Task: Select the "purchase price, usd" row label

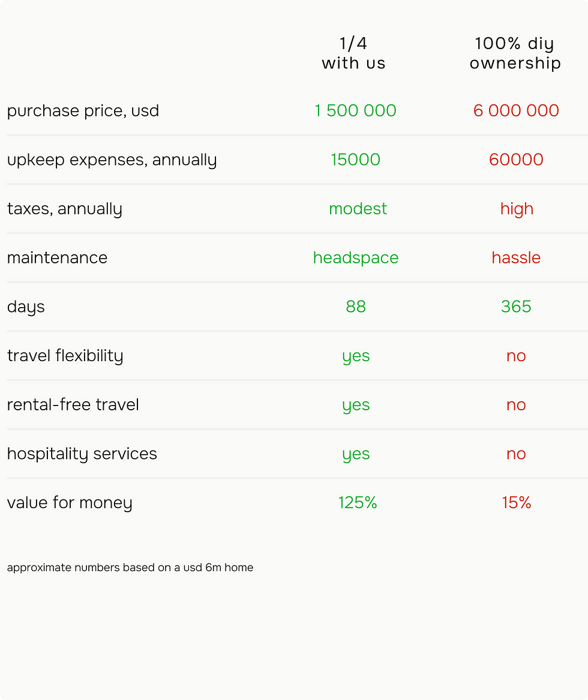Action: point(83,111)
